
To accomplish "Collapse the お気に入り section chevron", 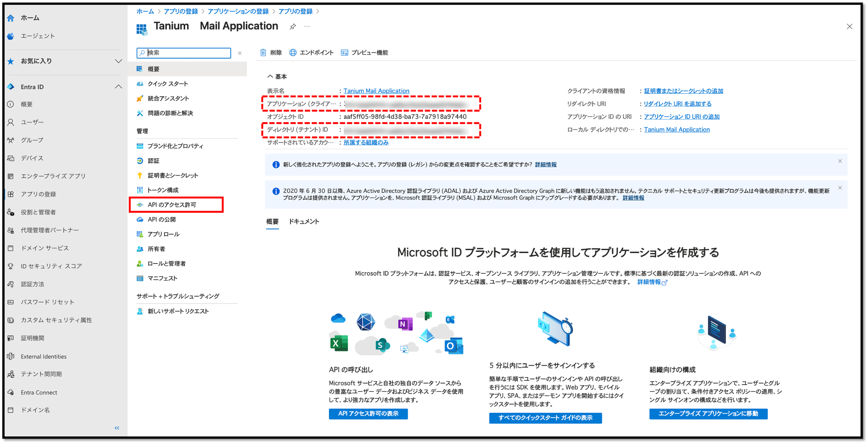I will click(x=118, y=61).
